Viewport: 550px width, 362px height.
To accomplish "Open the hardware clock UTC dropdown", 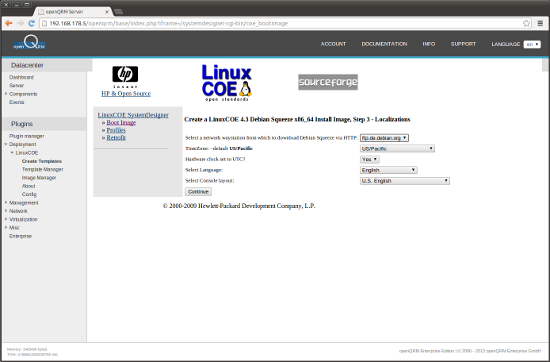I will (370, 159).
